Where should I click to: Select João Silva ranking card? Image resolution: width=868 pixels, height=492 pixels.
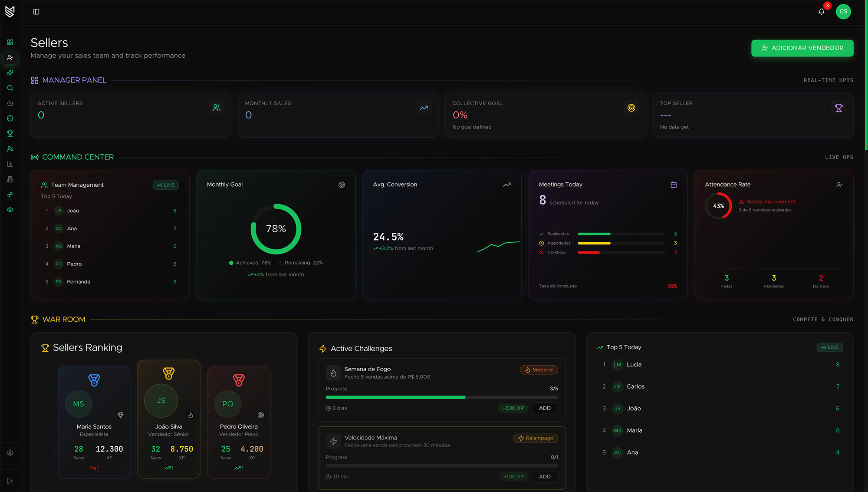point(168,419)
